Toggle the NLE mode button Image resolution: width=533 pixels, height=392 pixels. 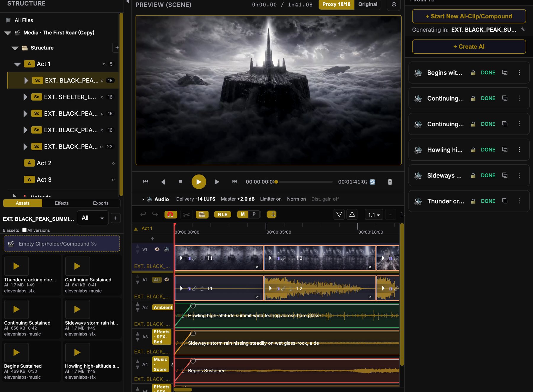(222, 214)
